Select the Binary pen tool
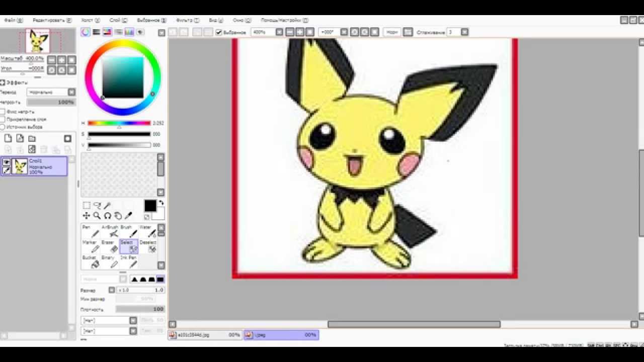 110,261
